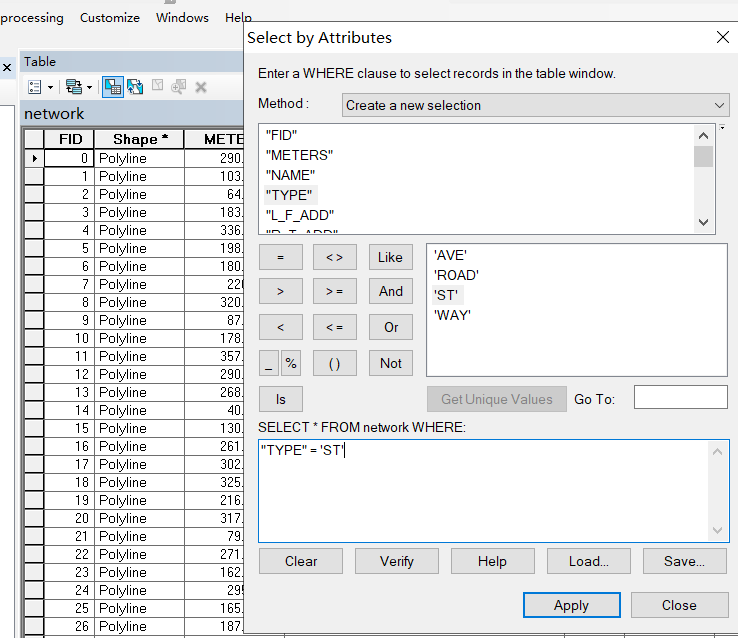738x638 pixels.
Task: Open the Geoprocessing menu
Action: (x=32, y=18)
